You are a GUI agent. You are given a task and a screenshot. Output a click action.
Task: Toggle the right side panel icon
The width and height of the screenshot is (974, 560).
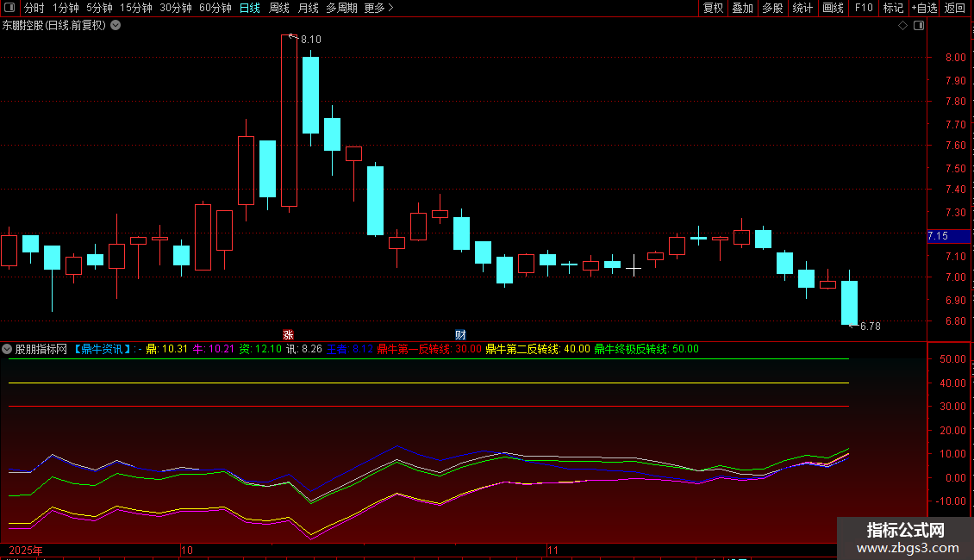(x=919, y=26)
